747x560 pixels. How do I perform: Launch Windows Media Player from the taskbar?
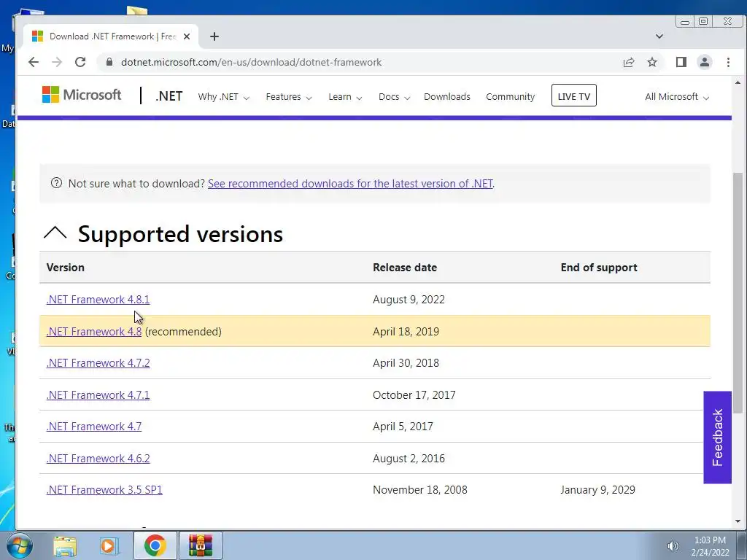[109, 545]
